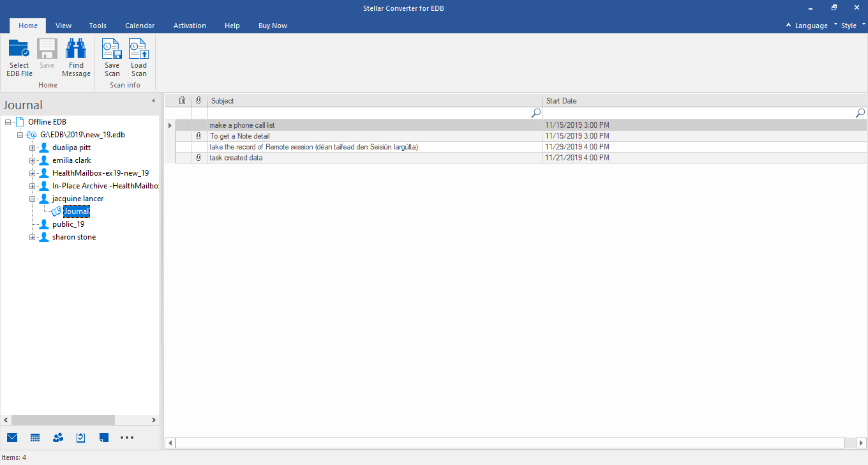Viewport: 868px width, 465px height.
Task: Click tree pane scroll right arrow
Action: (x=153, y=420)
